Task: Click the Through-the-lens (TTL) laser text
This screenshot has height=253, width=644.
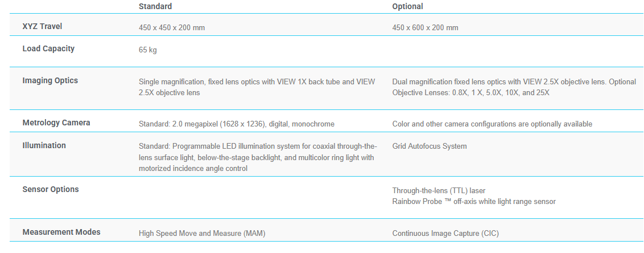Action: 439,190
